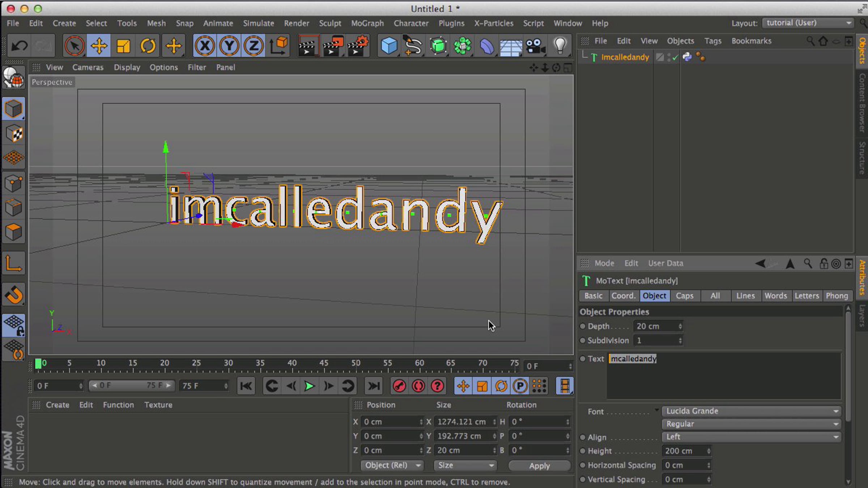Select the Live Selection tool
This screenshot has width=868, height=488.
74,46
